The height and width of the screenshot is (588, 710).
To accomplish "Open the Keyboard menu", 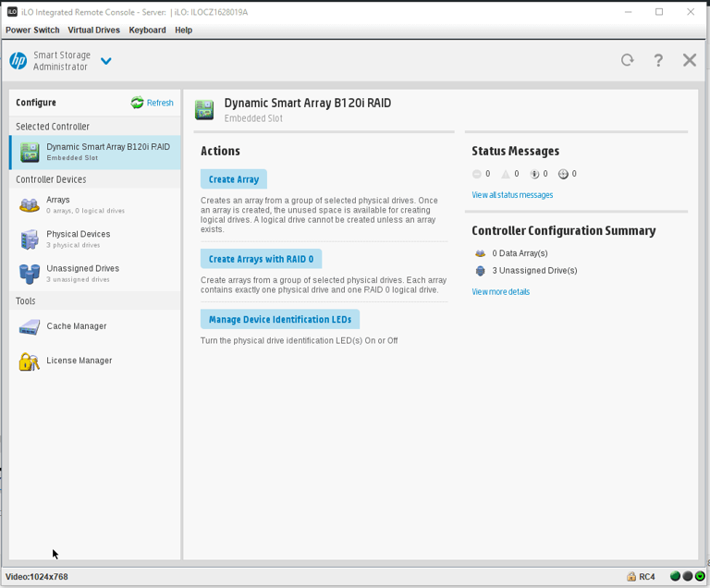I will coord(147,30).
